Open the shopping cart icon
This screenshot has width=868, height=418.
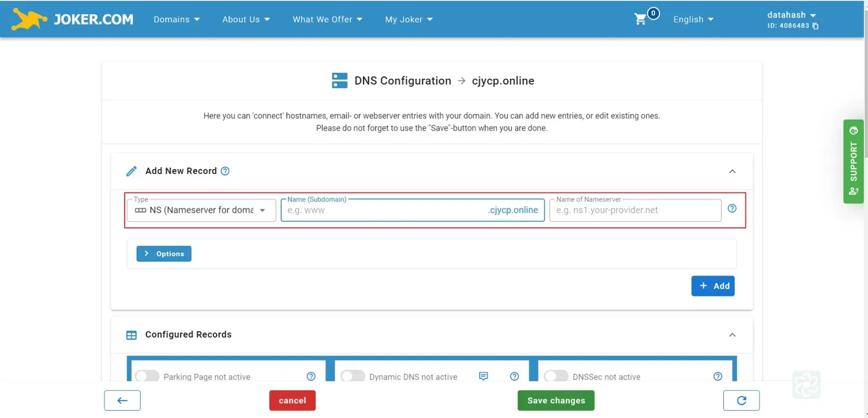pyautogui.click(x=641, y=20)
